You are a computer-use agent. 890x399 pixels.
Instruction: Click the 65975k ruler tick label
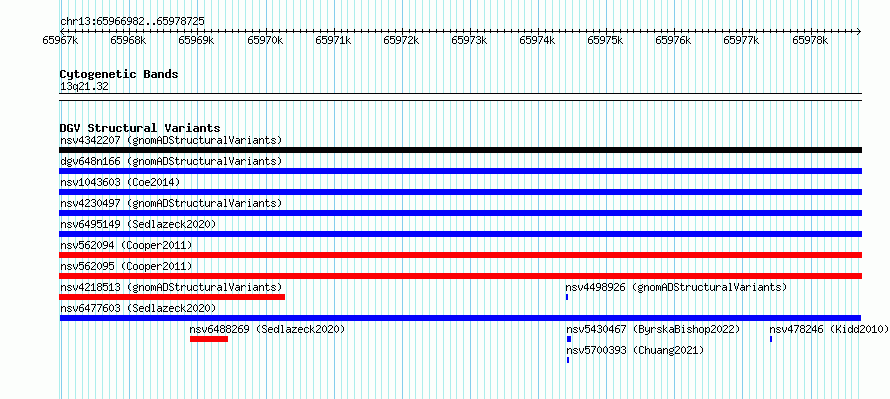pyautogui.click(x=606, y=40)
